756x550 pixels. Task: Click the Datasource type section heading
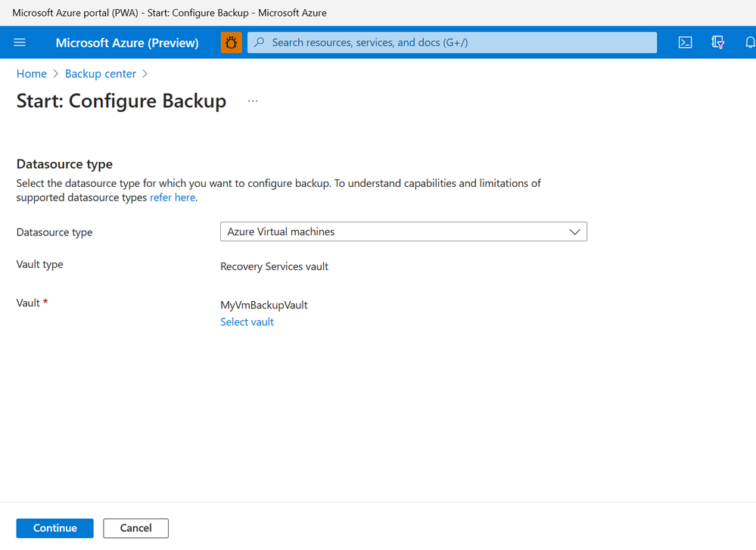(x=64, y=164)
